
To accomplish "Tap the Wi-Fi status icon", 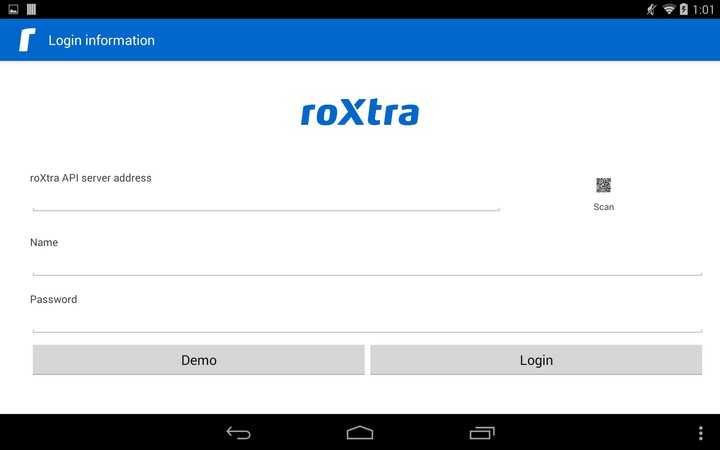I will click(669, 9).
